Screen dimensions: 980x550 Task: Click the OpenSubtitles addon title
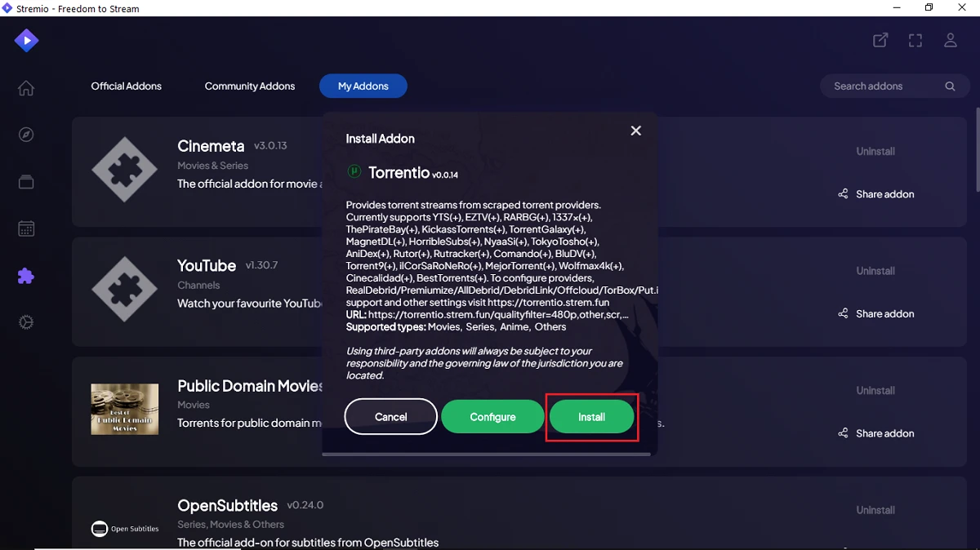pyautogui.click(x=228, y=505)
